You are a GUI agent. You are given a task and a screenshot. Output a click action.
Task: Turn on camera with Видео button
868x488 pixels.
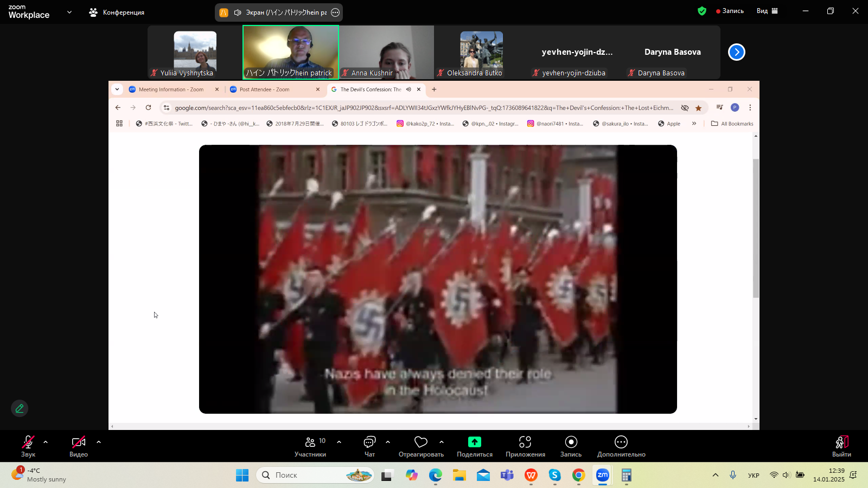click(79, 446)
